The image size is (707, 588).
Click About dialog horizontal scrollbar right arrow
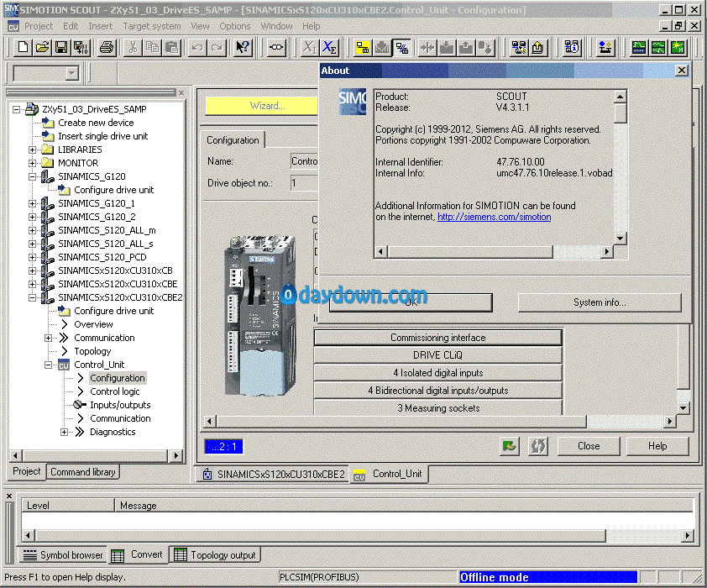coord(607,252)
